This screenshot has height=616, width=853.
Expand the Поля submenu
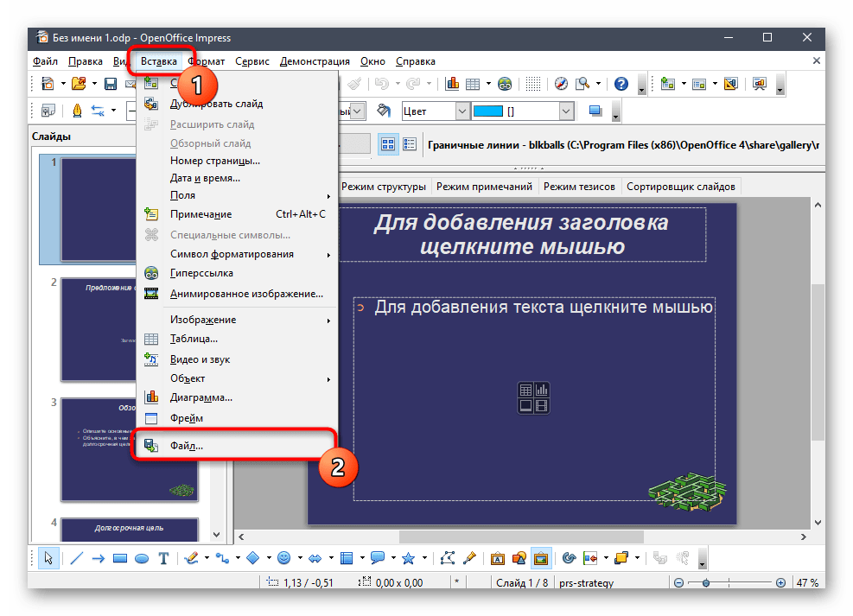[x=237, y=195]
